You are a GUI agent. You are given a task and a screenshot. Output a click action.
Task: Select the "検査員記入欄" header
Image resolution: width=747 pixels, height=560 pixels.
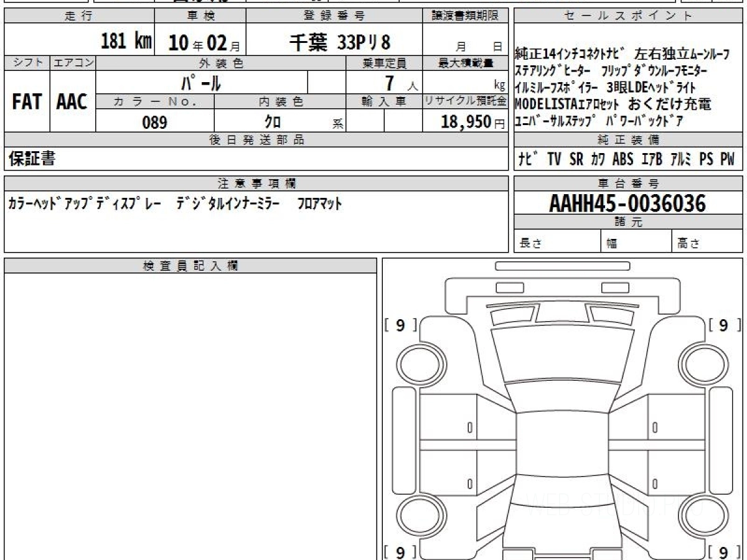point(190,266)
